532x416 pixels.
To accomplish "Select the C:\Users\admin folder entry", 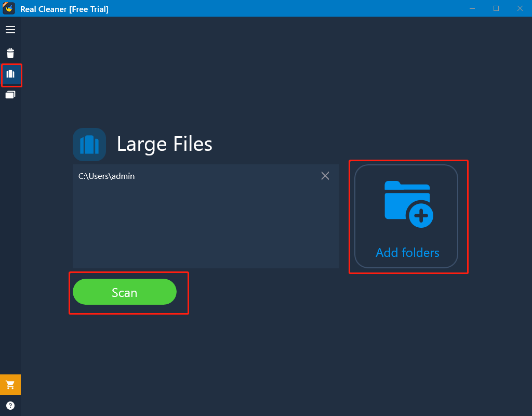I will [x=205, y=176].
